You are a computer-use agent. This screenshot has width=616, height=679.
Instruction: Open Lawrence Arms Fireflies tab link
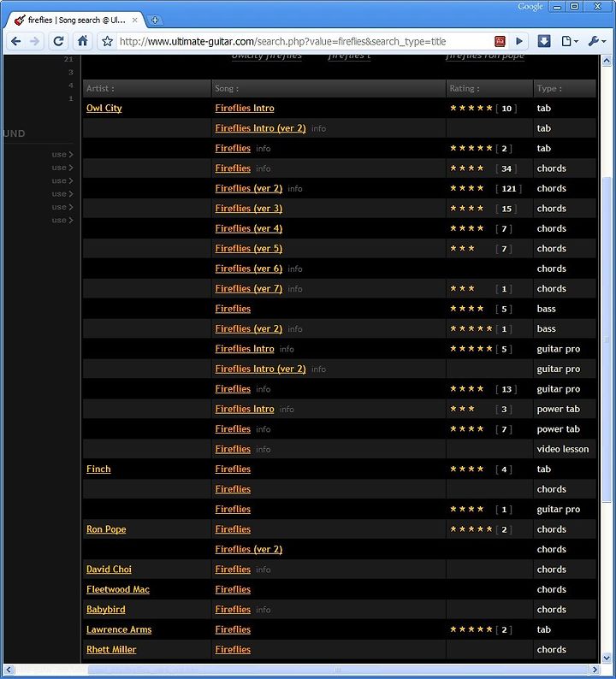click(233, 629)
